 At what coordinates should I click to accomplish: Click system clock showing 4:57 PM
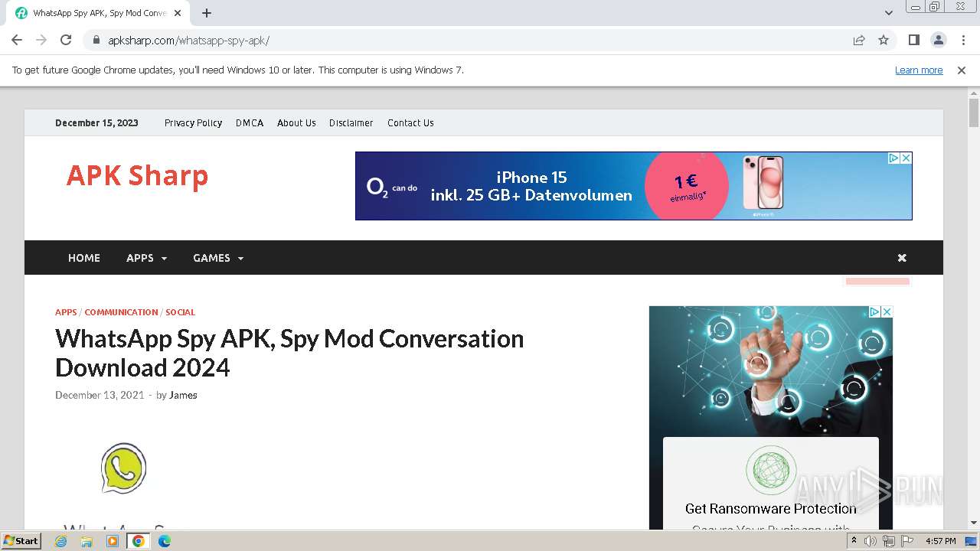click(x=940, y=541)
